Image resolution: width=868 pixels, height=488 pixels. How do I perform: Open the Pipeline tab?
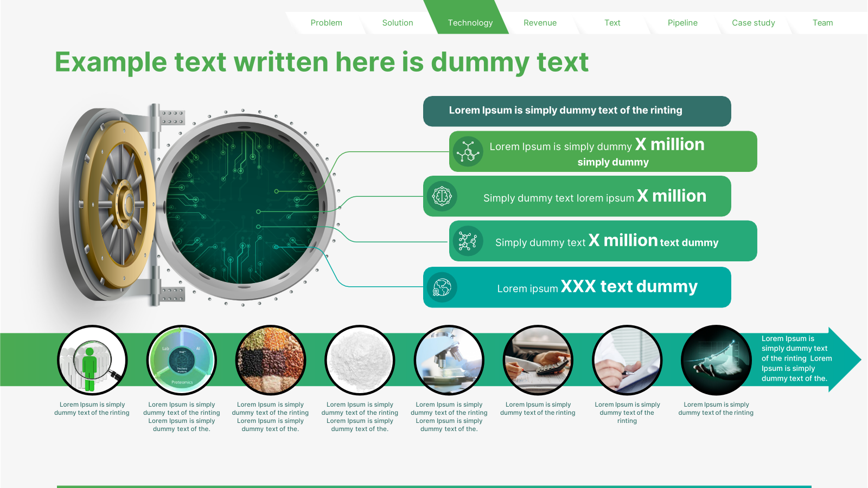[682, 23]
